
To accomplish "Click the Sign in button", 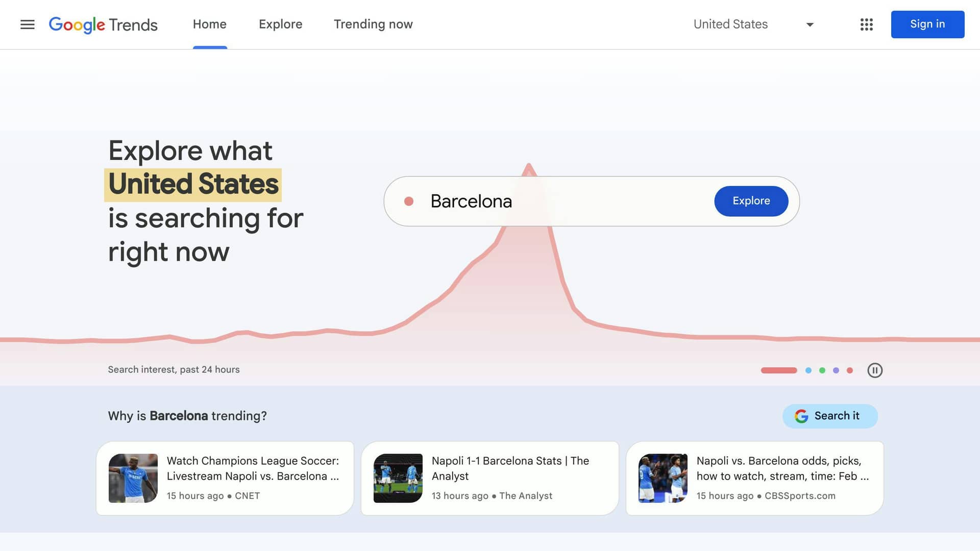I will click(927, 23).
